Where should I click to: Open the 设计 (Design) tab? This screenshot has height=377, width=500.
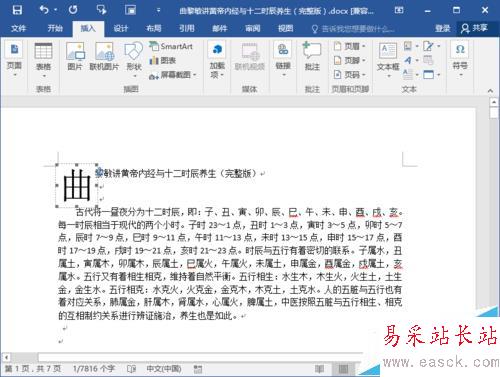121,28
